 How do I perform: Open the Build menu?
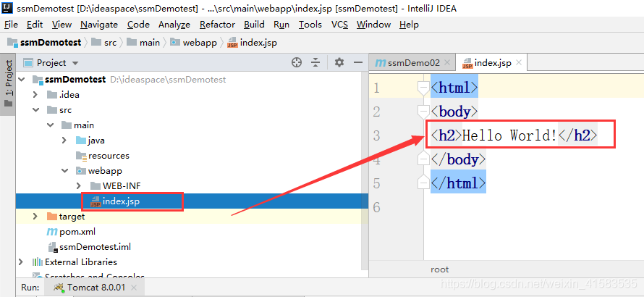pyautogui.click(x=254, y=25)
